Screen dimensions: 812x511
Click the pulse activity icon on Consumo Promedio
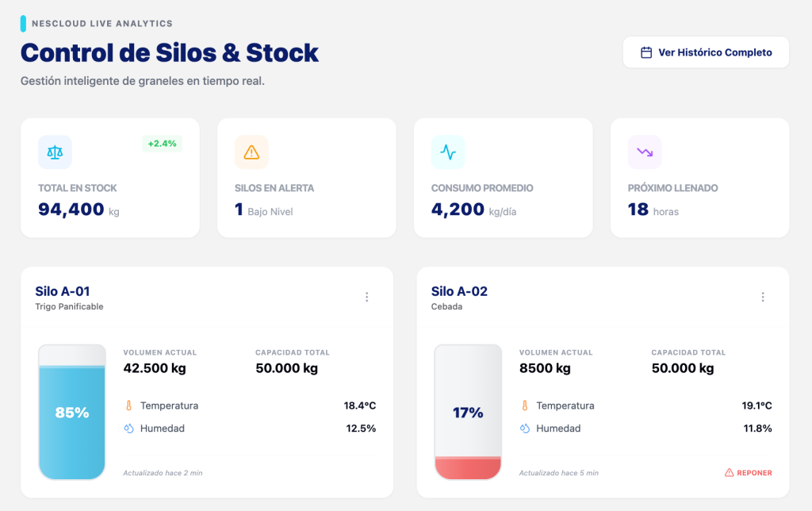pyautogui.click(x=447, y=152)
